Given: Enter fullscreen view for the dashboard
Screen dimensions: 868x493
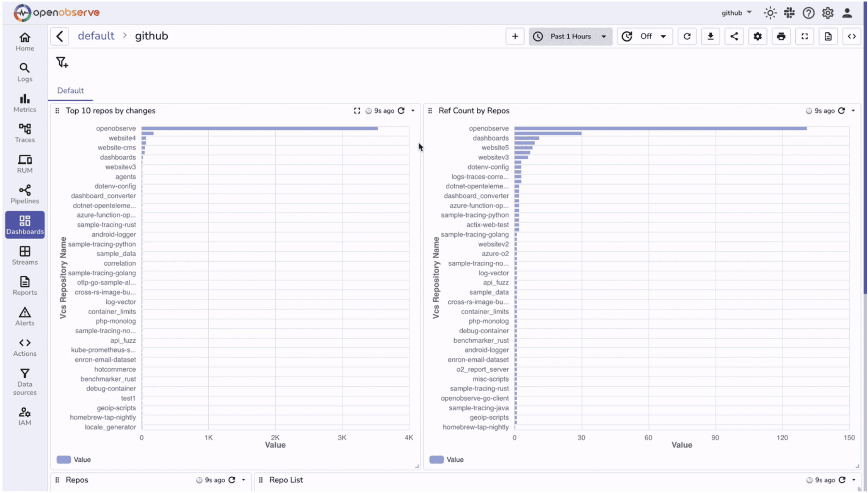Looking at the screenshot, I should point(804,36).
